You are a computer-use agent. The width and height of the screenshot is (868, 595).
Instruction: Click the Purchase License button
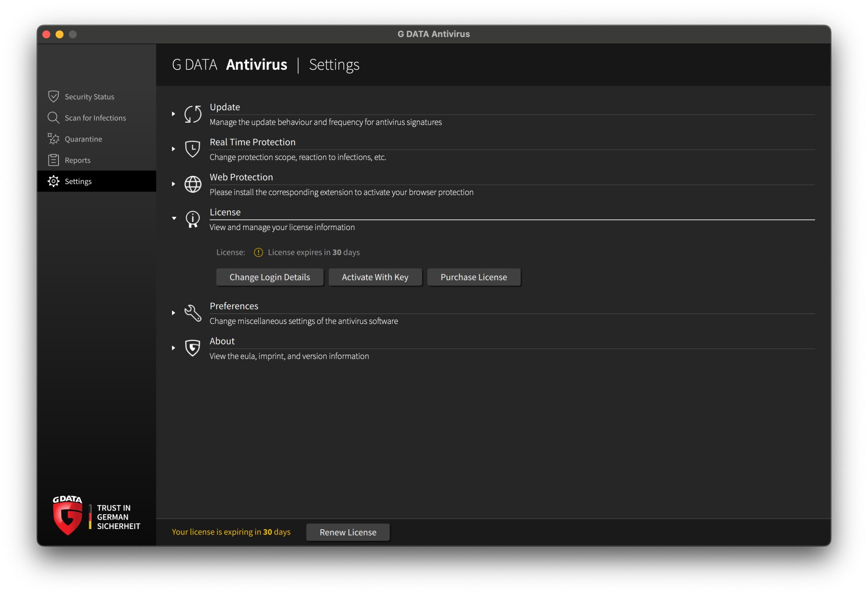474,278
